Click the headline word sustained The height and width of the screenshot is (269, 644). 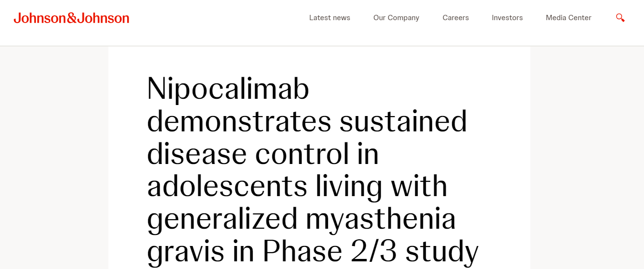point(403,121)
